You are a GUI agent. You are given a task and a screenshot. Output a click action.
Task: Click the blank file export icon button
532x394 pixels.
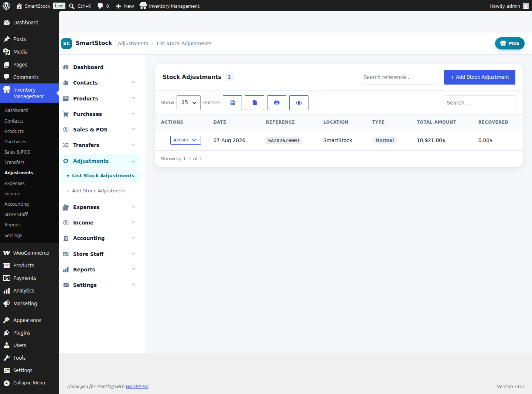(255, 103)
